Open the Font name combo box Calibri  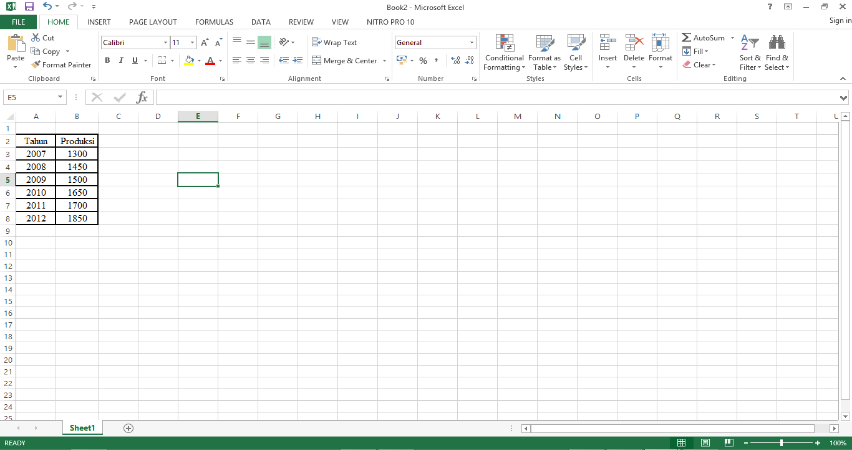pyautogui.click(x=135, y=42)
